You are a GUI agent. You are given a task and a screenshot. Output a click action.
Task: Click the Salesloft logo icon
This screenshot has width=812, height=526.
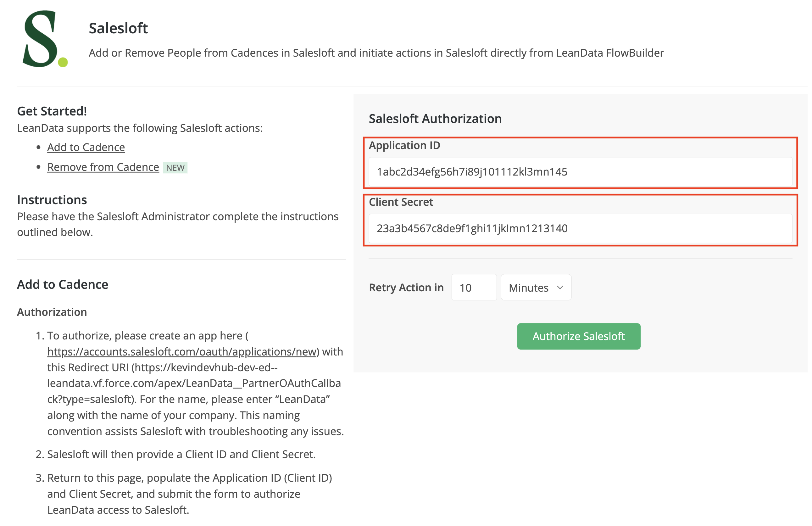45,39
